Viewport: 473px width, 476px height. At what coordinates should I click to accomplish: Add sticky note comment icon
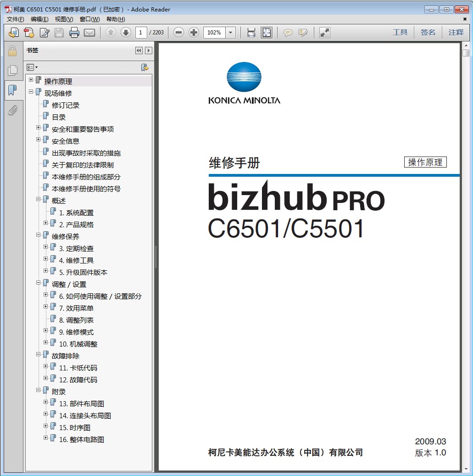click(288, 33)
